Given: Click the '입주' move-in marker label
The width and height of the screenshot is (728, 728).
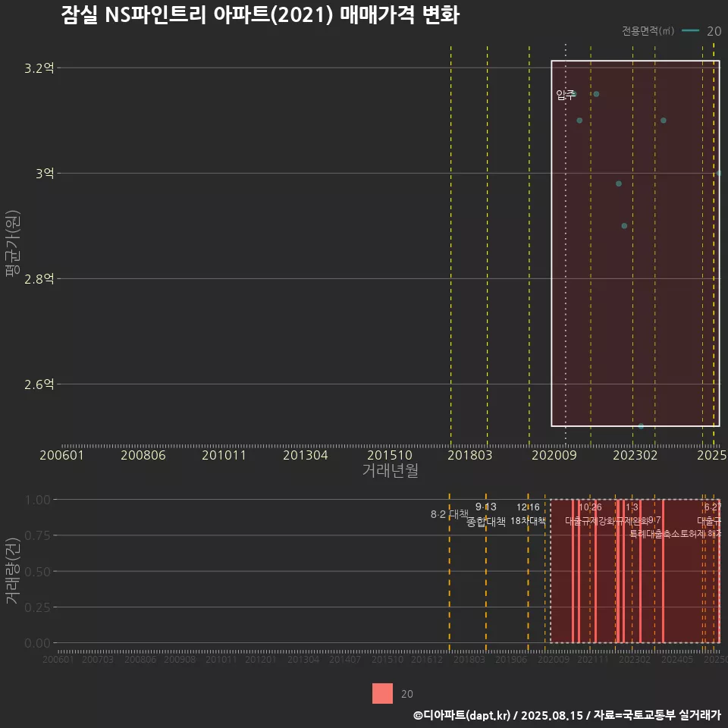Looking at the screenshot, I should tap(566, 96).
